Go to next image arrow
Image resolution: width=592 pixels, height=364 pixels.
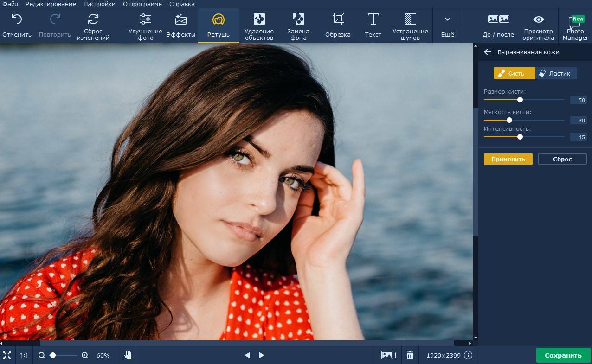pyautogui.click(x=261, y=355)
